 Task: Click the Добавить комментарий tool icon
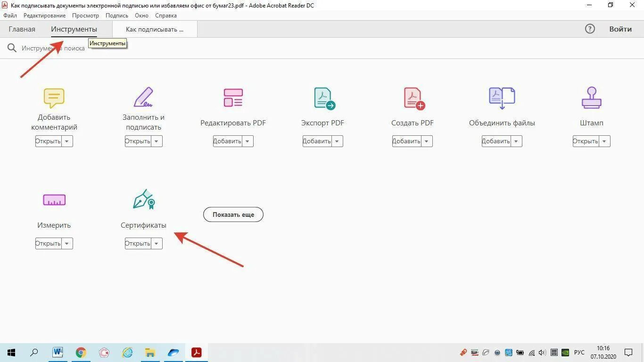[x=54, y=98]
